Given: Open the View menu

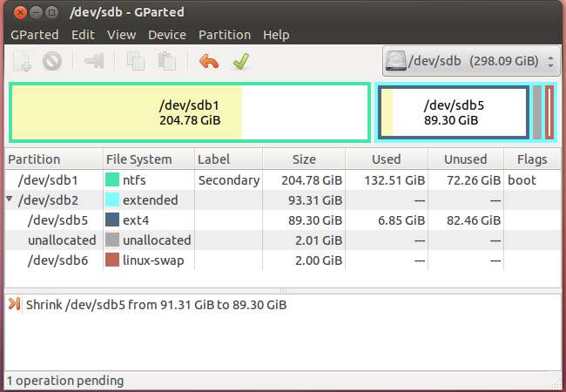Looking at the screenshot, I should [x=121, y=35].
